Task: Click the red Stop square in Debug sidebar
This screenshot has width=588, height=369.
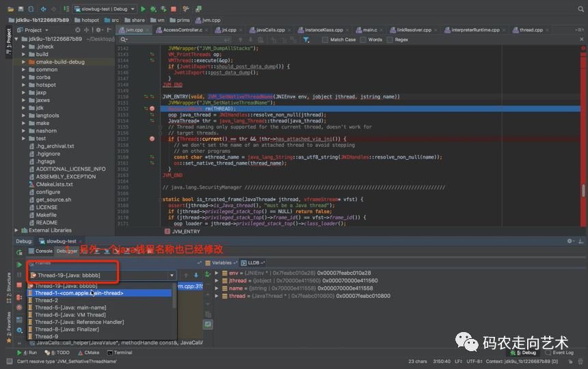Action: click(x=19, y=286)
